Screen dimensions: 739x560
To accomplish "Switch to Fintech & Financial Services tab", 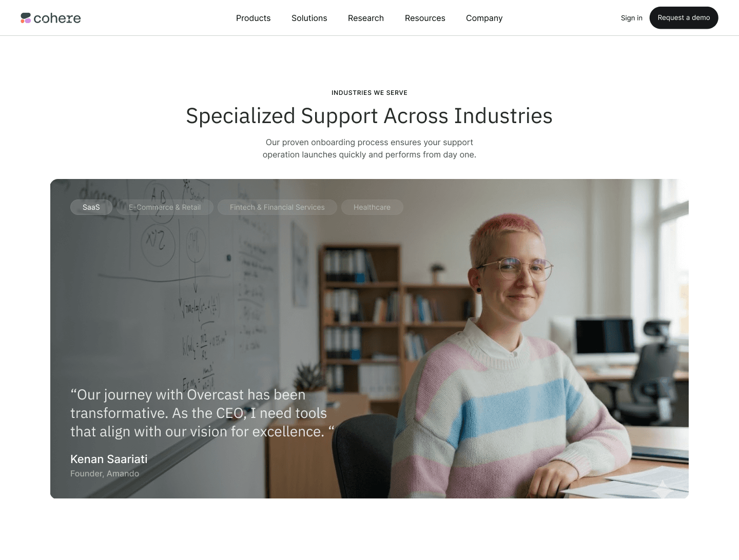I will (277, 207).
